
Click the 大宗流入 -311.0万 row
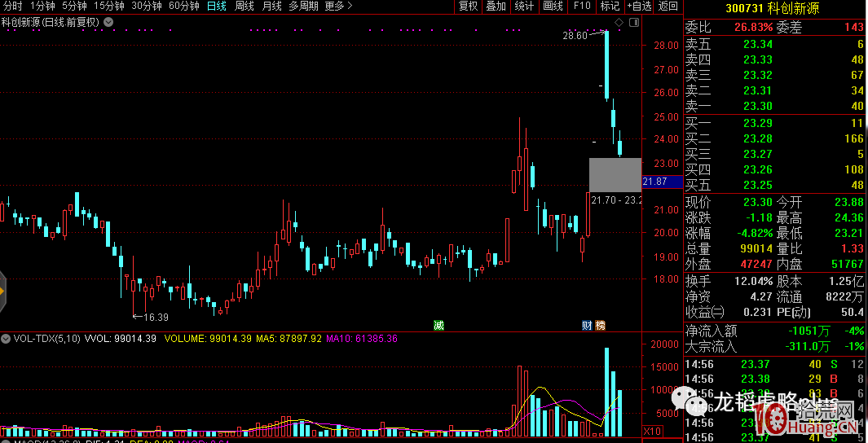pos(775,346)
